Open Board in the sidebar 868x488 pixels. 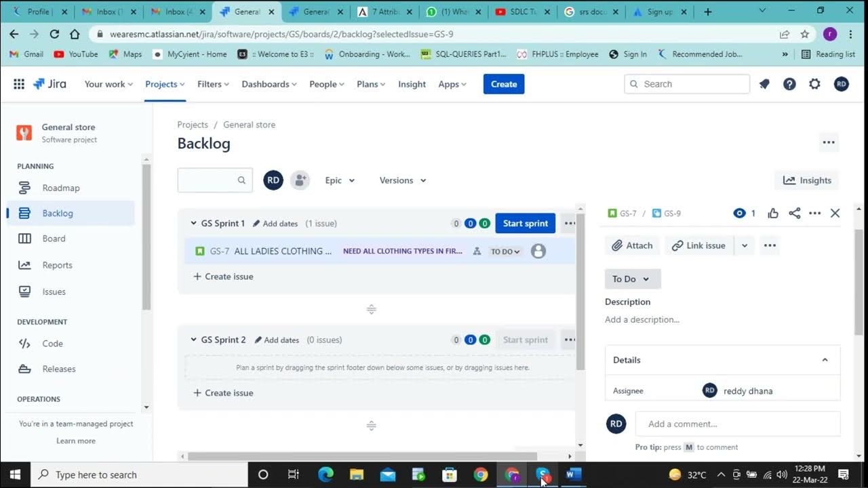[71, 239]
